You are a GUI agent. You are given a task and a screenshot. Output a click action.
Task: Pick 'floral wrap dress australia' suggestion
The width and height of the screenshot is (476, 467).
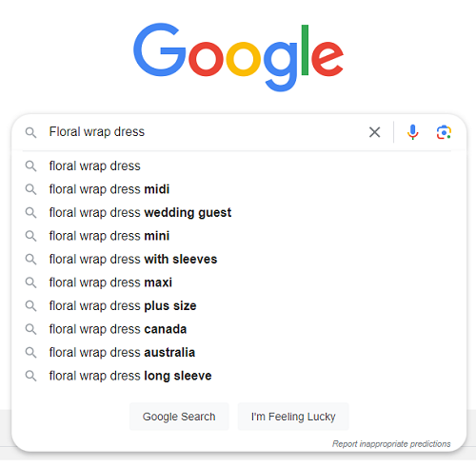pos(239,352)
